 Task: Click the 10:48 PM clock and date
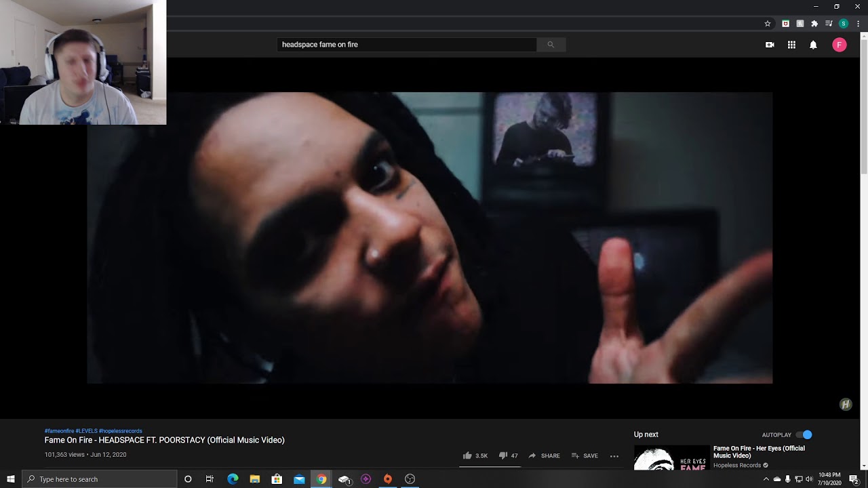pos(830,479)
